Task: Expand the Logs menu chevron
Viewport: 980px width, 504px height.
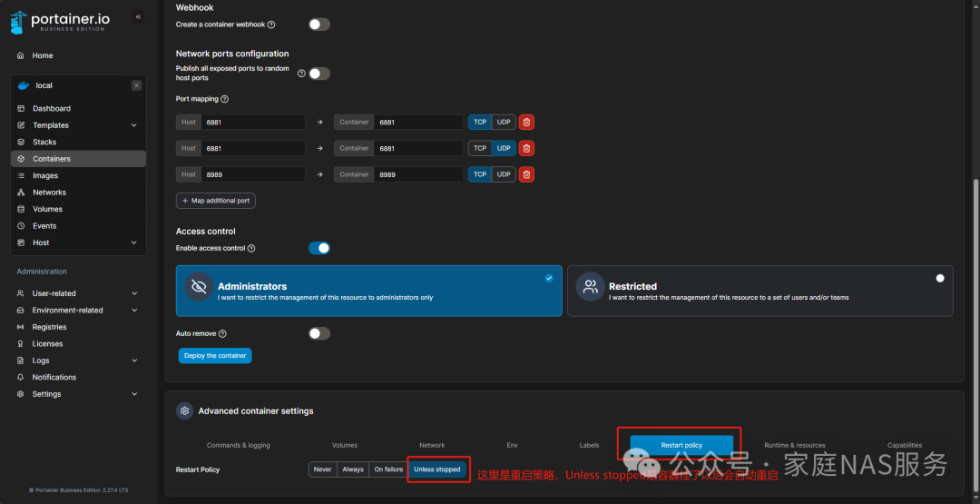Action: (x=134, y=361)
